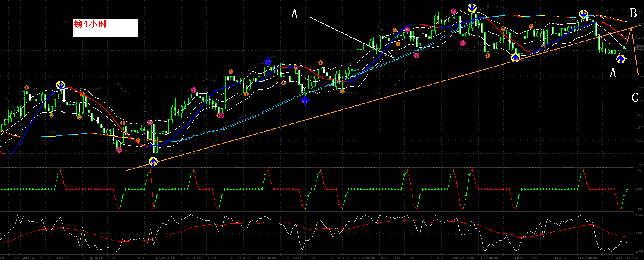Select the letter 'B' label beside the trendline end

634,13
